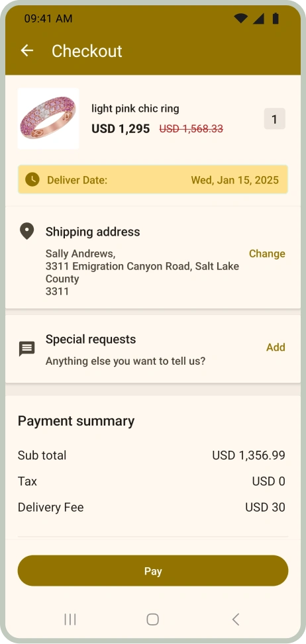Tap the Android recent apps icon
Screen dimensions: 306x644
click(70, 620)
